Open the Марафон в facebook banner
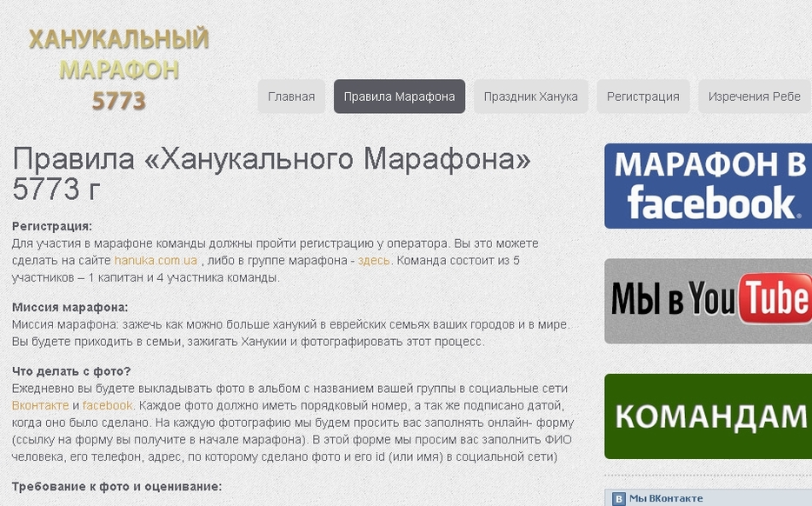 click(x=708, y=186)
